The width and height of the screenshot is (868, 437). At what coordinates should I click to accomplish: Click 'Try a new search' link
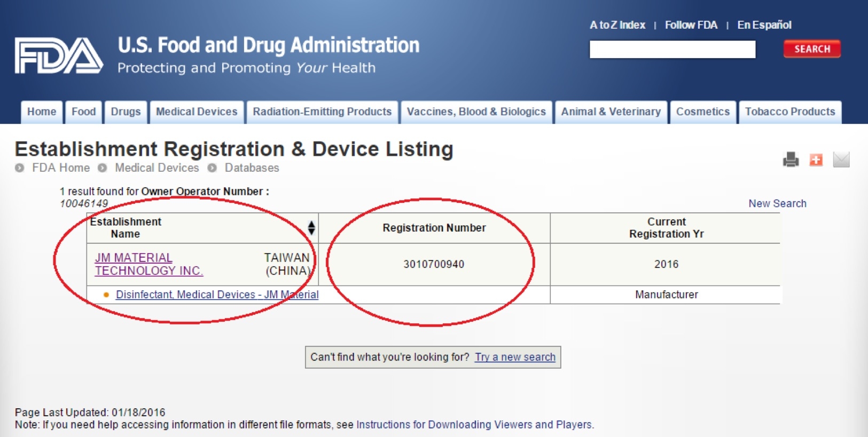515,357
